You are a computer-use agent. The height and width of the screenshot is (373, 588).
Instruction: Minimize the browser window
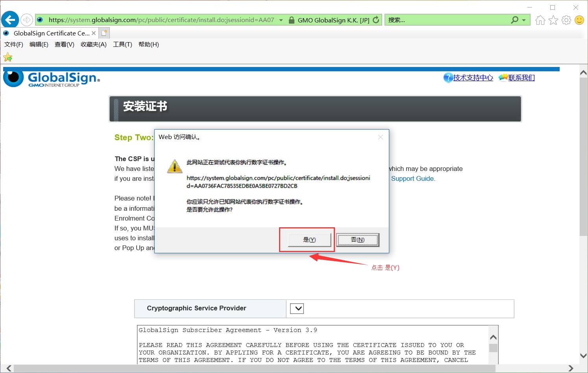[530, 7]
